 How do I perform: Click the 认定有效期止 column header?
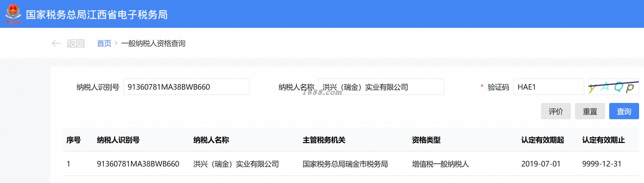click(x=604, y=140)
